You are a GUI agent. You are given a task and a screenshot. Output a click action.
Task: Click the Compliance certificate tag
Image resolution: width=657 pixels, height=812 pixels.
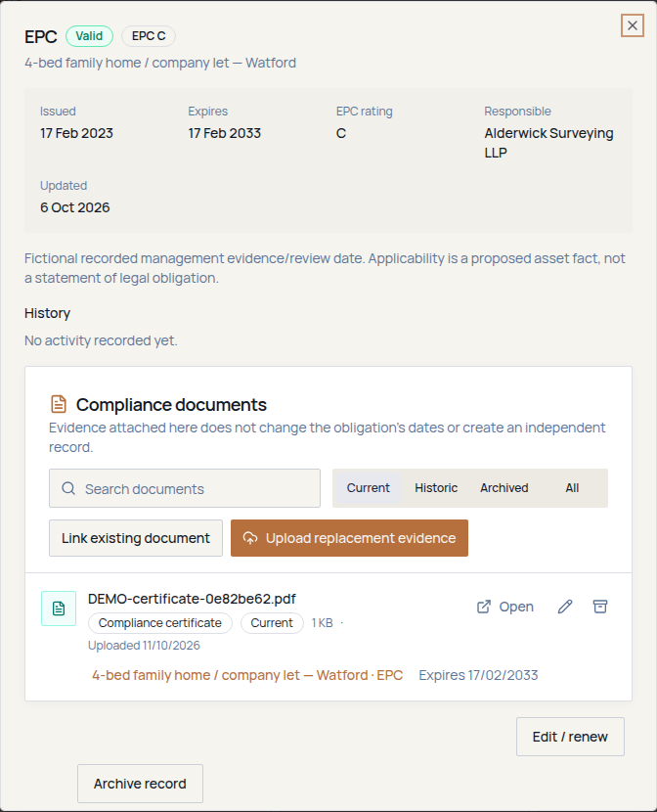tap(160, 623)
